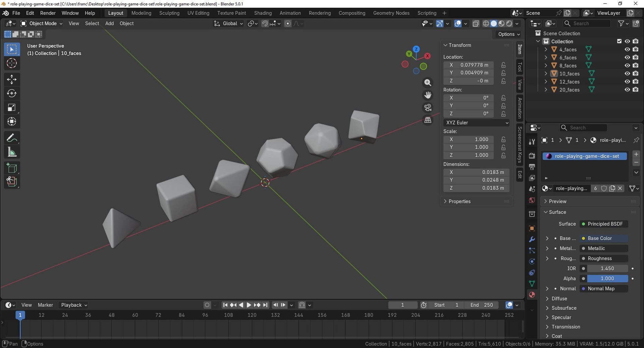This screenshot has width=644, height=348.
Task: Toggle the X location lock
Action: point(503,65)
